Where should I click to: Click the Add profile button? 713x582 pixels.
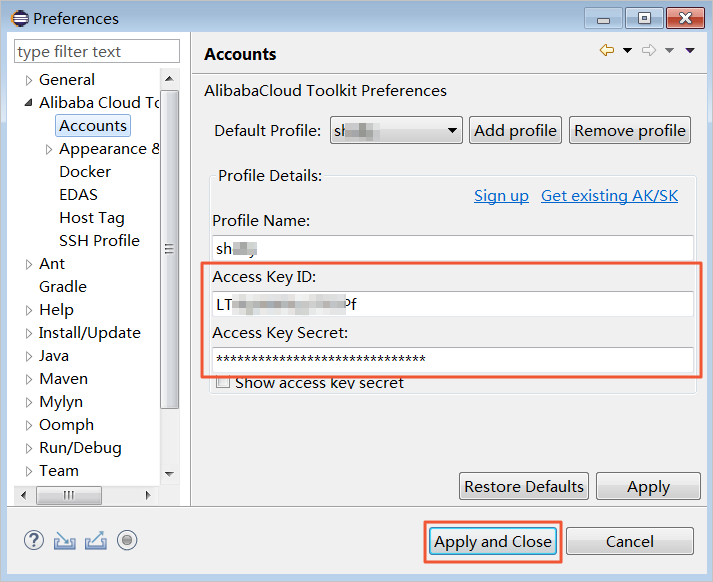pos(515,130)
